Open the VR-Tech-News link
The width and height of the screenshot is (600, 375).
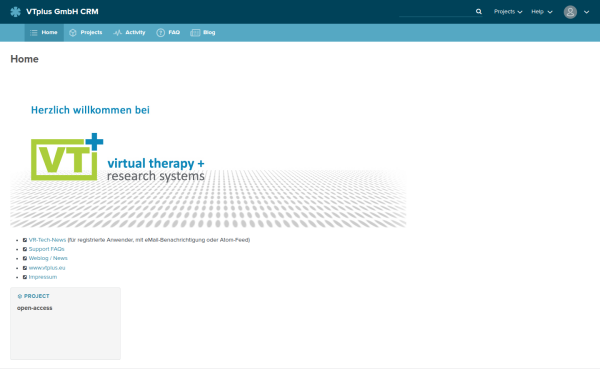point(47,240)
